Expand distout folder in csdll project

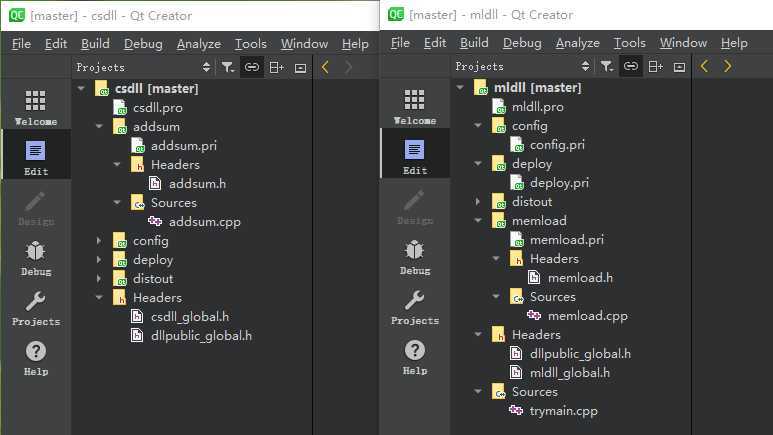[x=99, y=279]
